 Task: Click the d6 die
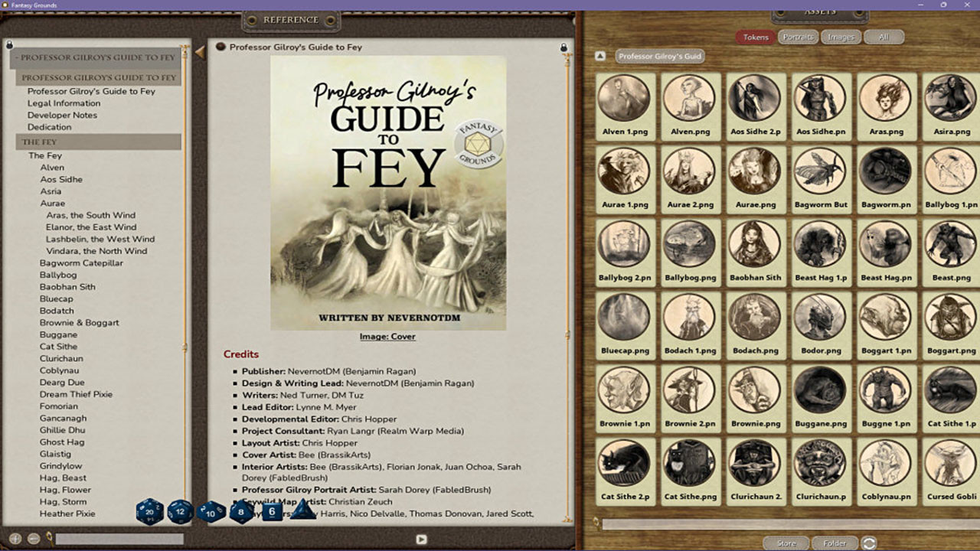[x=273, y=511]
